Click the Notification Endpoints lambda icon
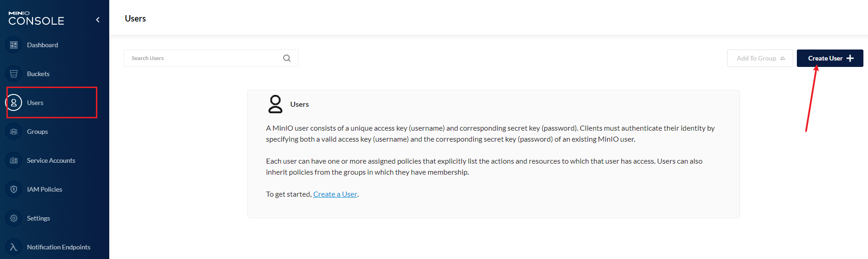The width and height of the screenshot is (868, 259). click(14, 247)
